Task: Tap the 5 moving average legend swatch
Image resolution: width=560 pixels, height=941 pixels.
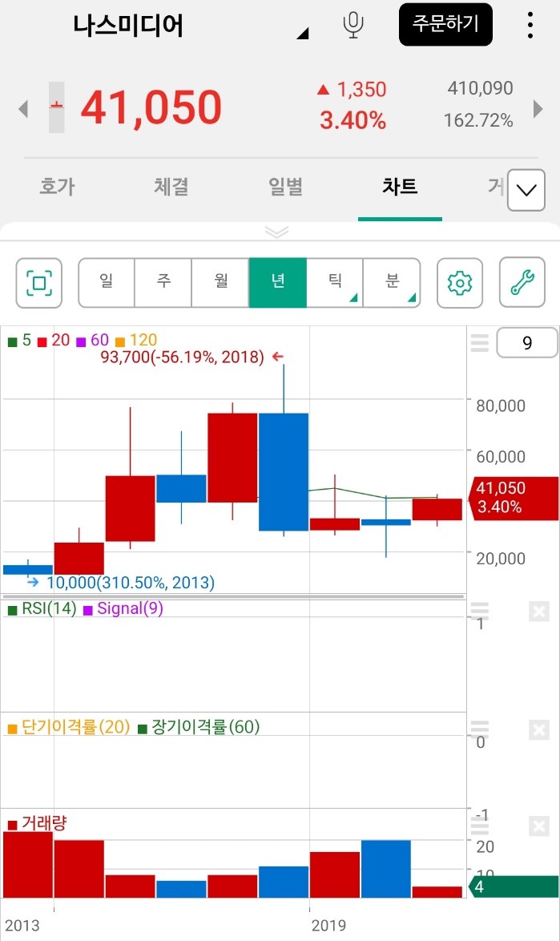Action: tap(12, 342)
